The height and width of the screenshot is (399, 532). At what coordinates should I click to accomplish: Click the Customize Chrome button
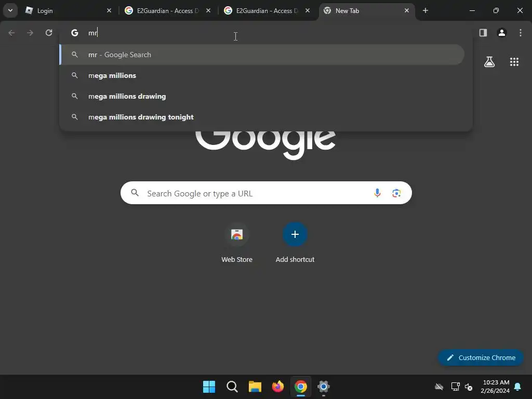(481, 357)
